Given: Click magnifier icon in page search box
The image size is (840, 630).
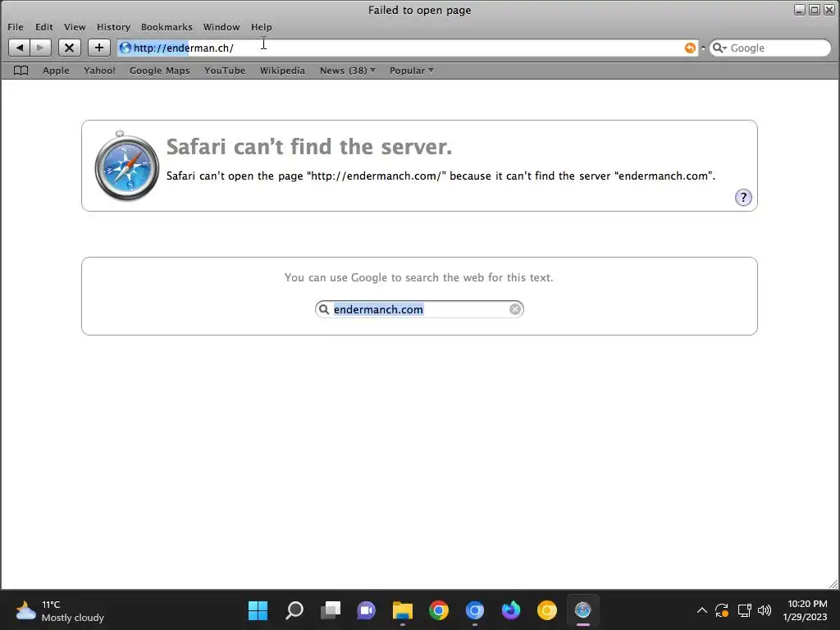Looking at the screenshot, I should [x=324, y=309].
